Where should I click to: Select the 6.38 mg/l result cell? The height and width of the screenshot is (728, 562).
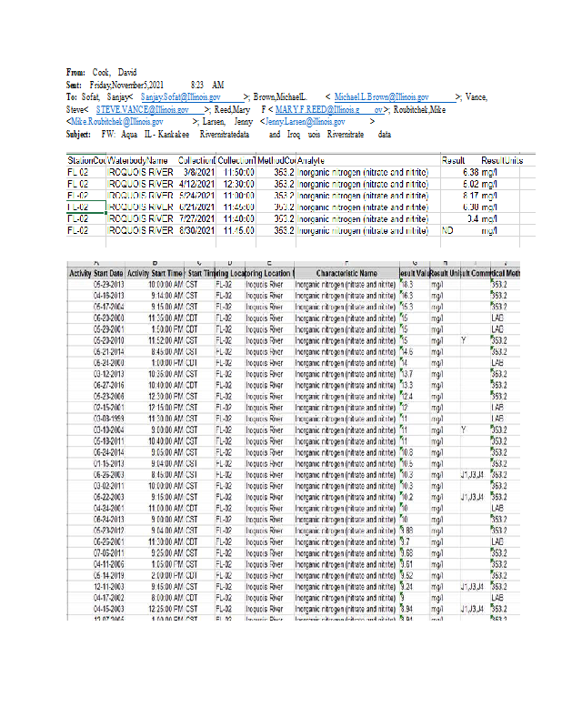(477, 172)
